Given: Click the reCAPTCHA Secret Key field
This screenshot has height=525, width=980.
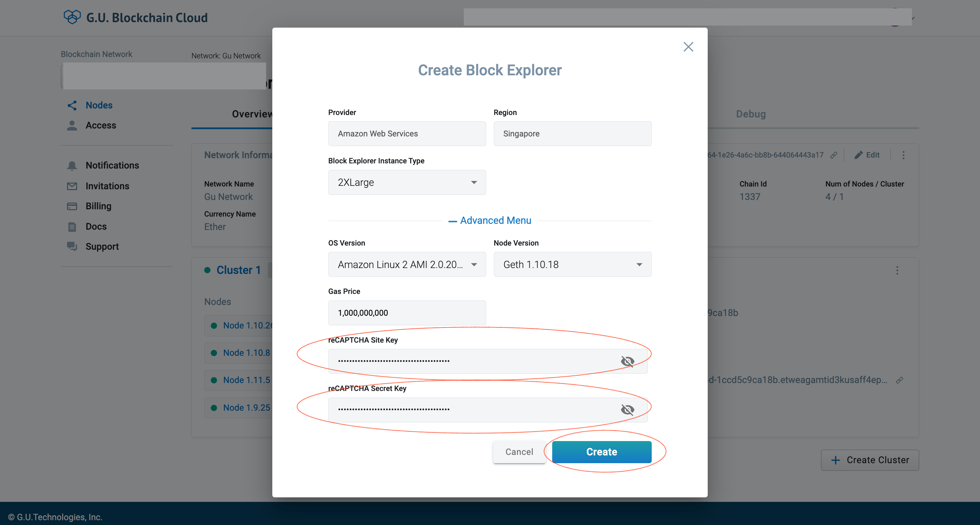Looking at the screenshot, I should 488,409.
